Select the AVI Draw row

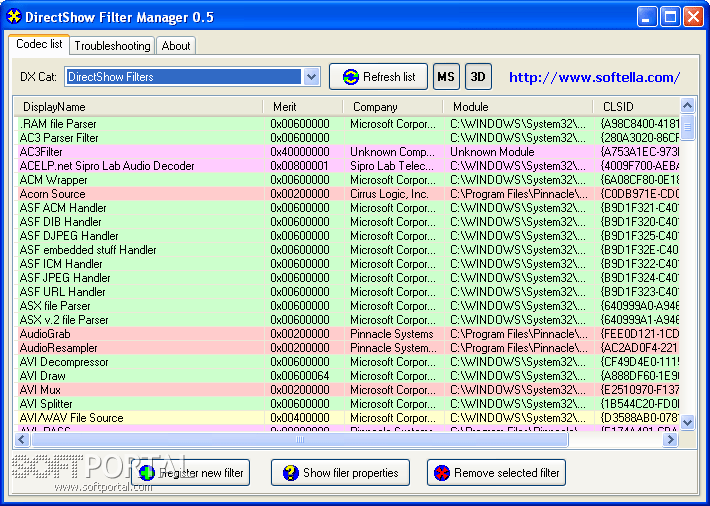click(347, 376)
